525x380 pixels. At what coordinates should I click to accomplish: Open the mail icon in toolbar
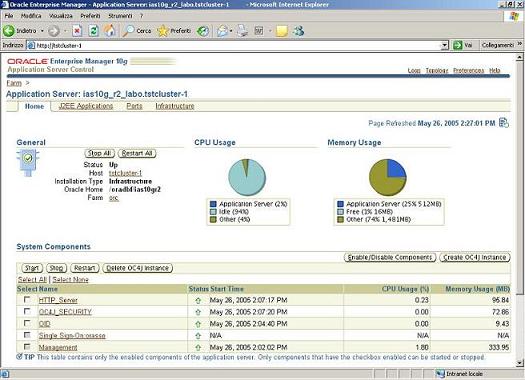222,31
